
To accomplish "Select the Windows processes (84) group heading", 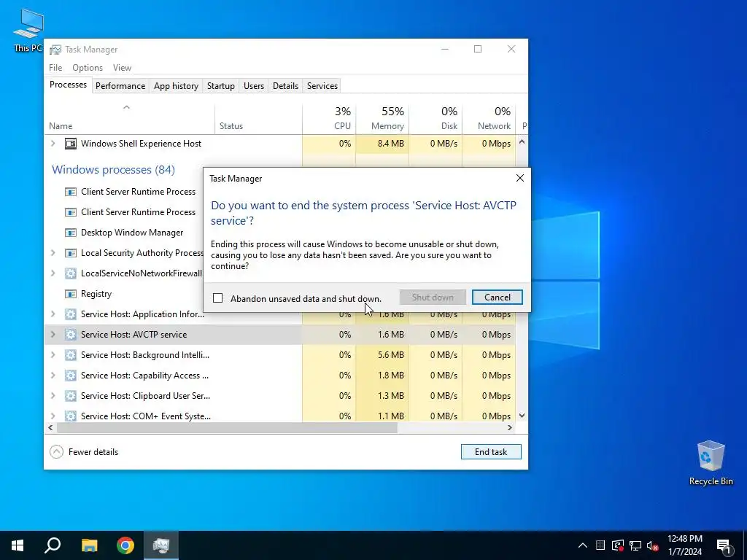I will [113, 169].
